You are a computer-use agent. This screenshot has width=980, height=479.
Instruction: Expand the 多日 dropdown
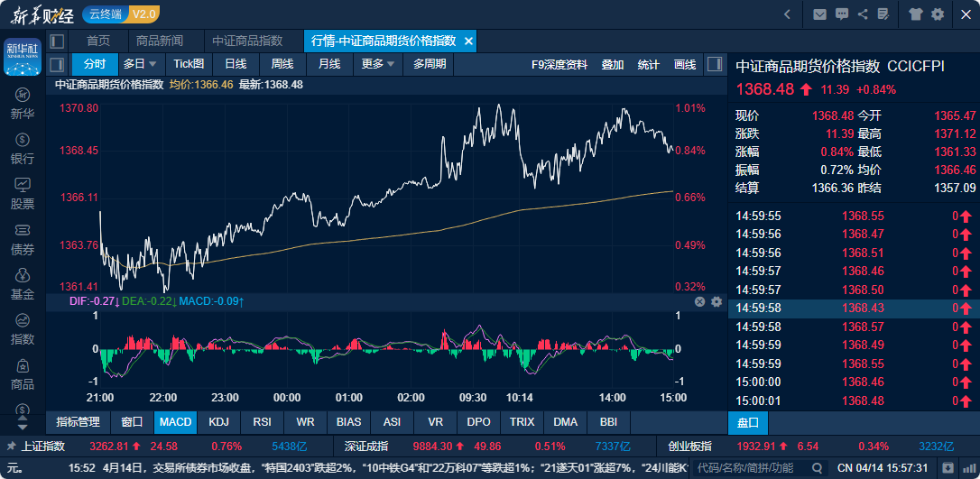[x=140, y=64]
